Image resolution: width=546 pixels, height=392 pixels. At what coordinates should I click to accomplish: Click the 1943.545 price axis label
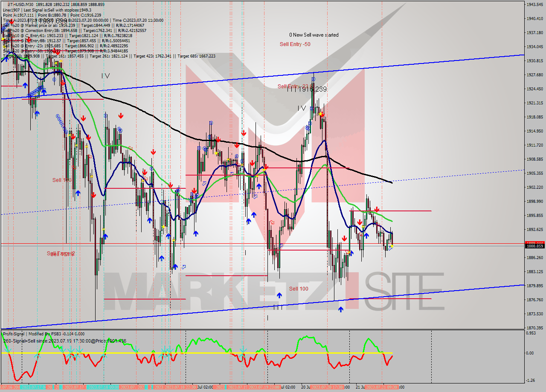(534, 4)
